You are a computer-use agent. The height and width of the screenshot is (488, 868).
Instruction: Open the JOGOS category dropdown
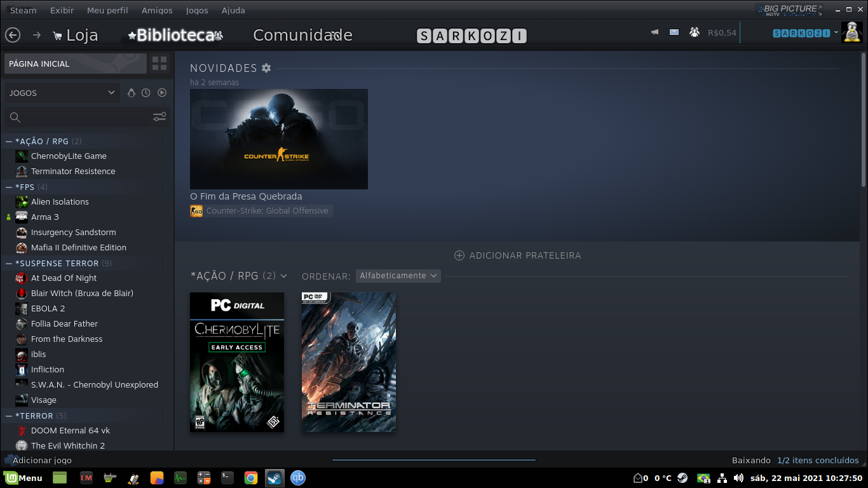[62, 93]
